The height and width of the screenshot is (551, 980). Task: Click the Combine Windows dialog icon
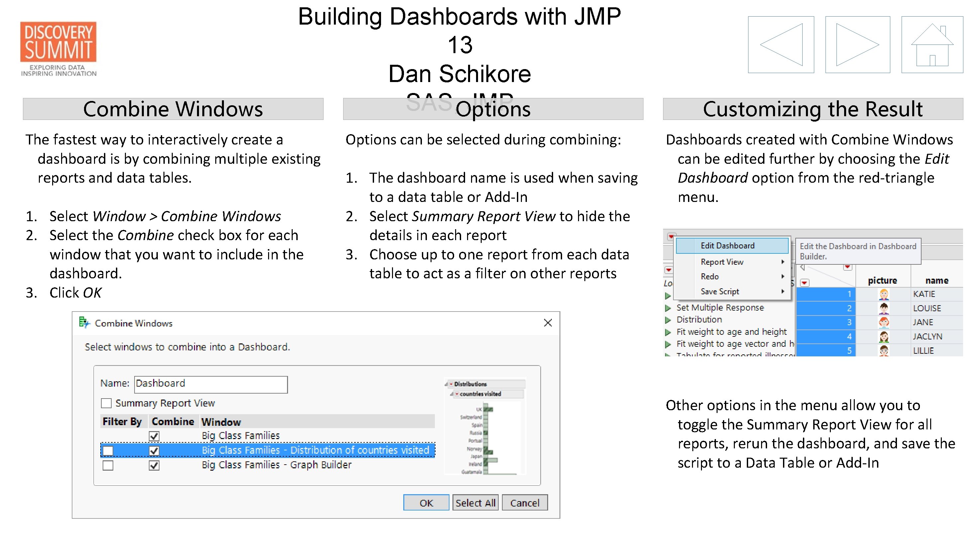tap(83, 322)
